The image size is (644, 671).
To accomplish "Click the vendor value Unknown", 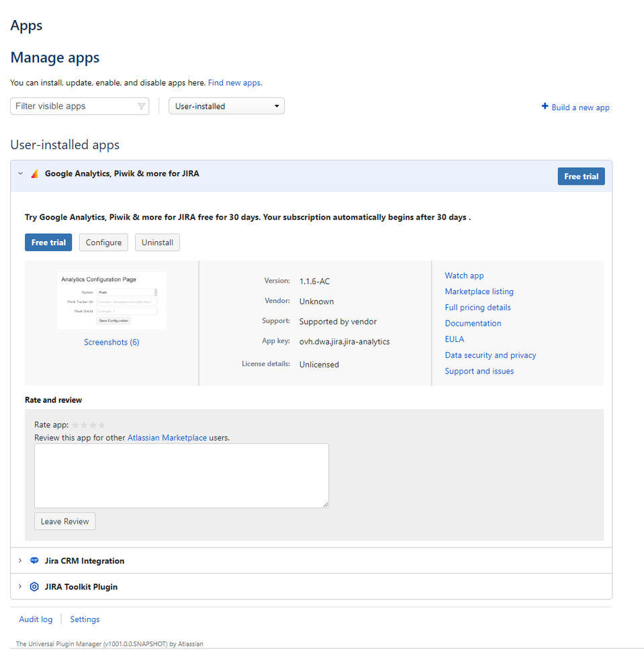I will 317,302.
